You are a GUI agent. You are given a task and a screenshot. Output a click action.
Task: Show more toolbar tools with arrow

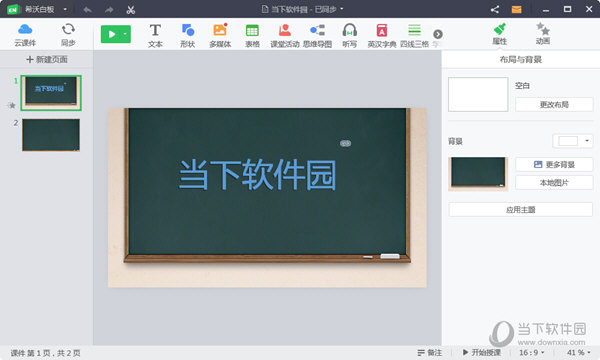point(438,34)
